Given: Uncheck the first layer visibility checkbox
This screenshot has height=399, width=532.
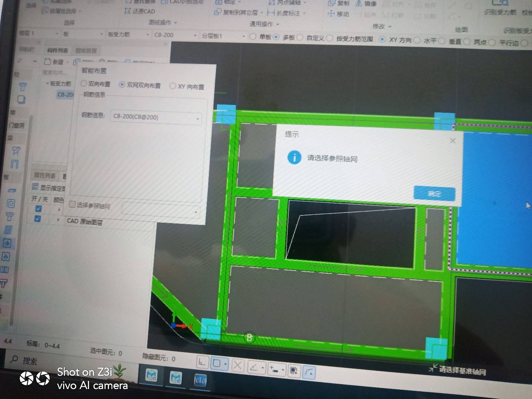Looking at the screenshot, I should 38,208.
